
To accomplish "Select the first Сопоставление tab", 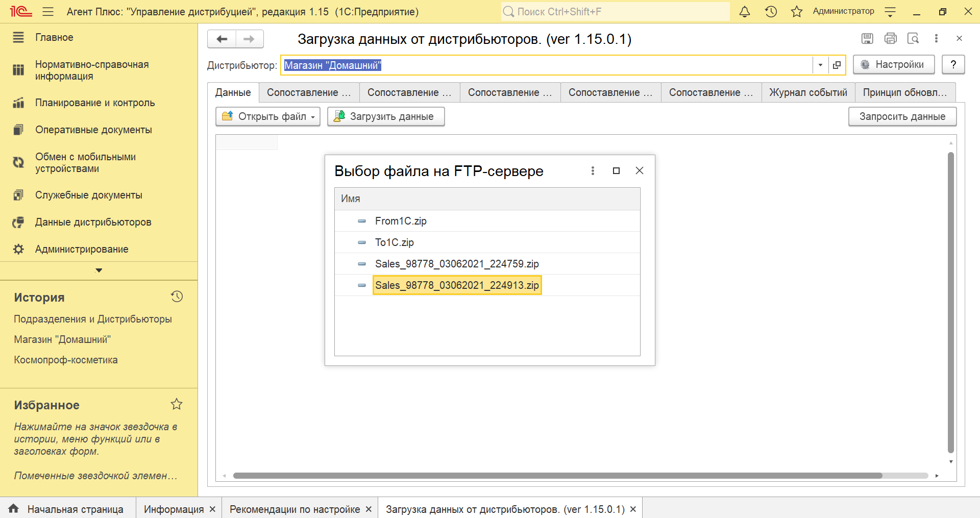I will point(309,92).
